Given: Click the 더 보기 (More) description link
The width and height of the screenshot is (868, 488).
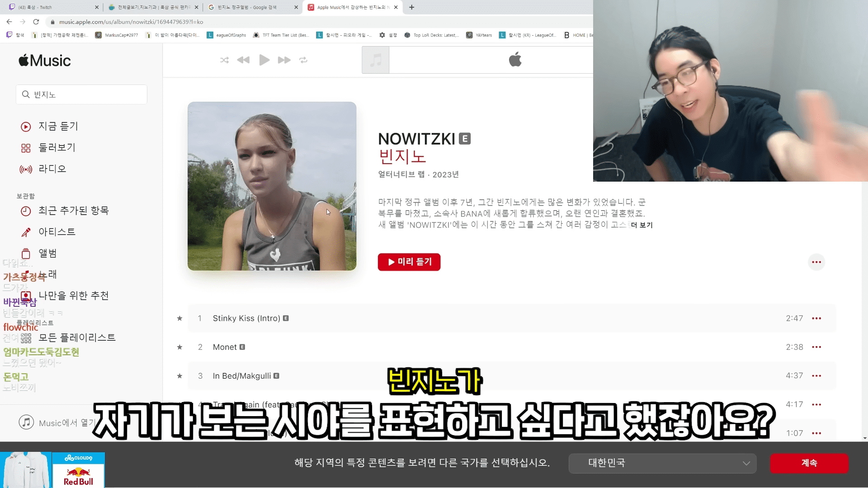Looking at the screenshot, I should tap(642, 225).
